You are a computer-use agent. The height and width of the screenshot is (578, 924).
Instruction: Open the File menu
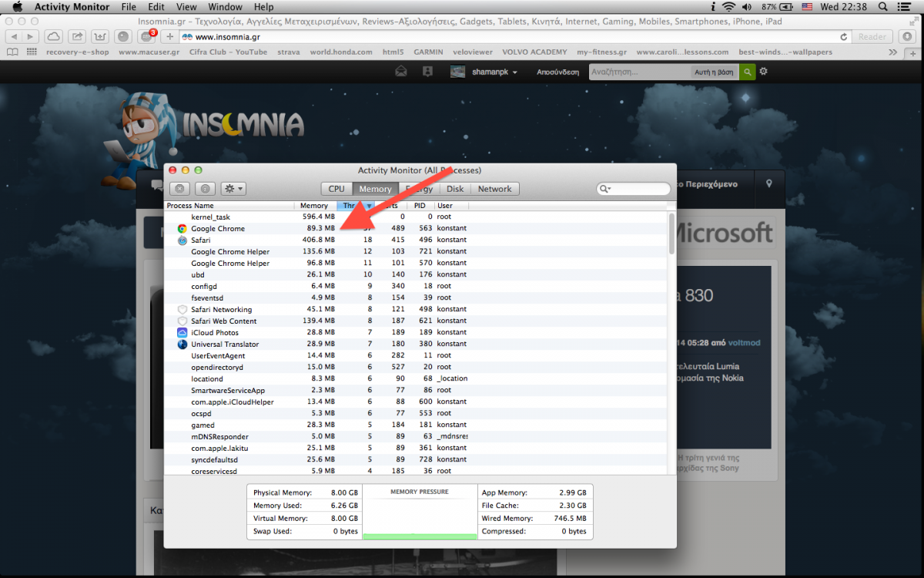tap(129, 7)
